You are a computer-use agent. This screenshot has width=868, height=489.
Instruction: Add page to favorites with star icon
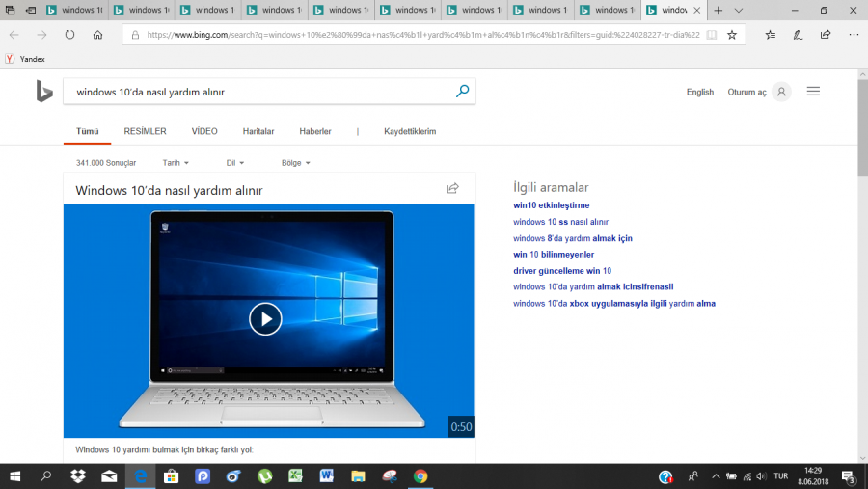click(732, 35)
